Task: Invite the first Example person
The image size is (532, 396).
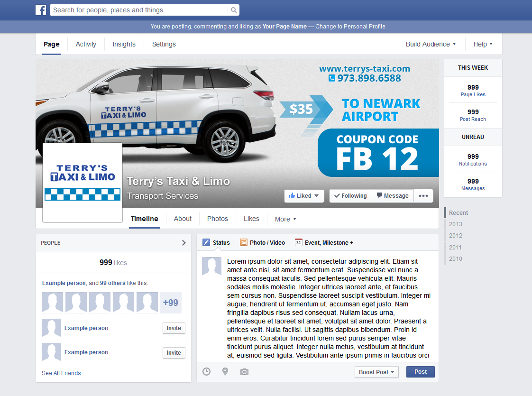Action: click(x=174, y=328)
